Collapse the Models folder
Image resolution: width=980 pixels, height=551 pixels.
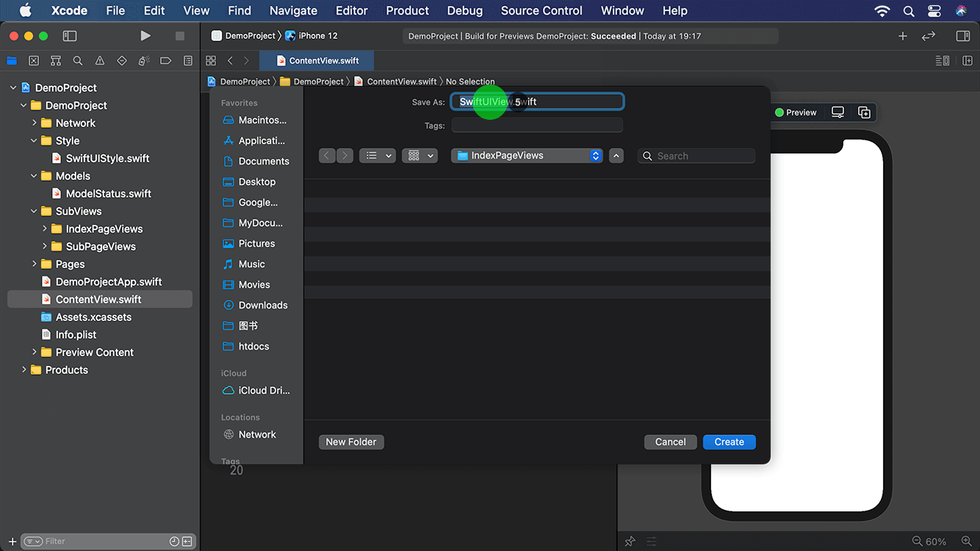pos(34,176)
